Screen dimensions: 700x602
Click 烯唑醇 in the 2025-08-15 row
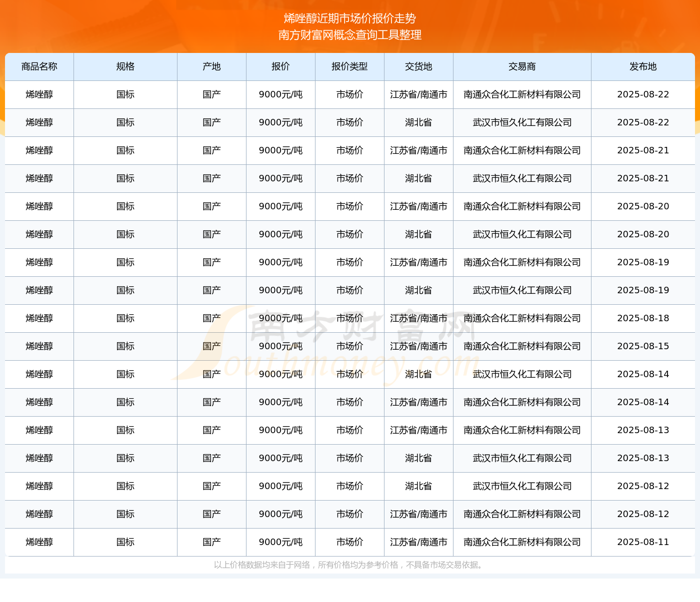39,346
